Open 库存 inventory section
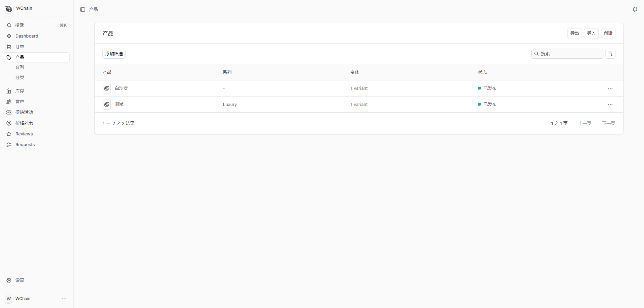The image size is (644, 308). 20,91
